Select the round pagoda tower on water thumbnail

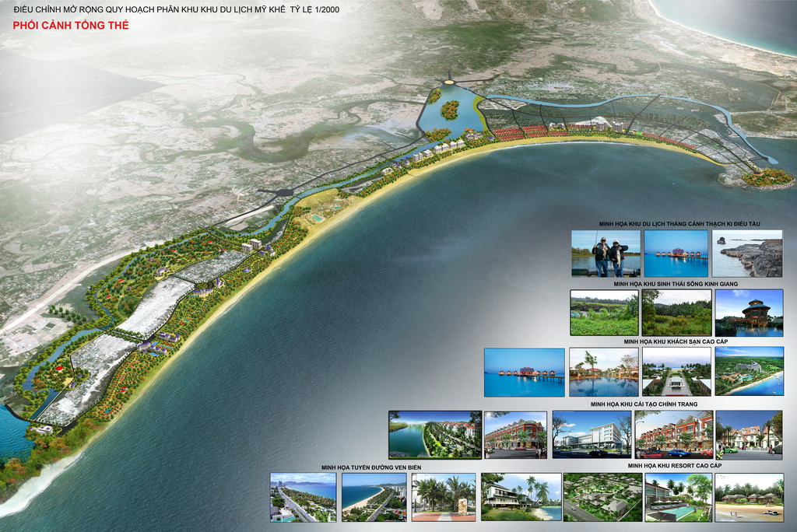pos(749,313)
